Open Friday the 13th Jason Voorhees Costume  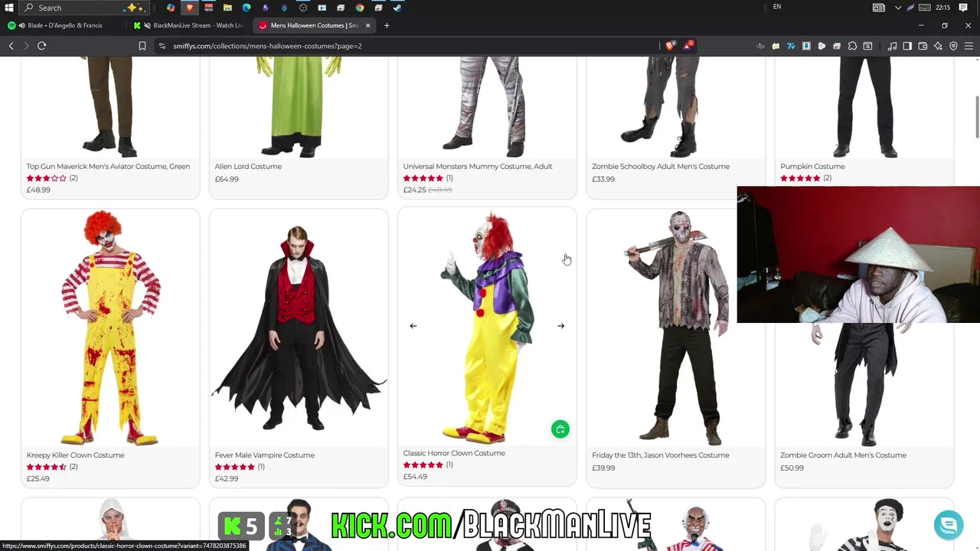tap(661, 455)
